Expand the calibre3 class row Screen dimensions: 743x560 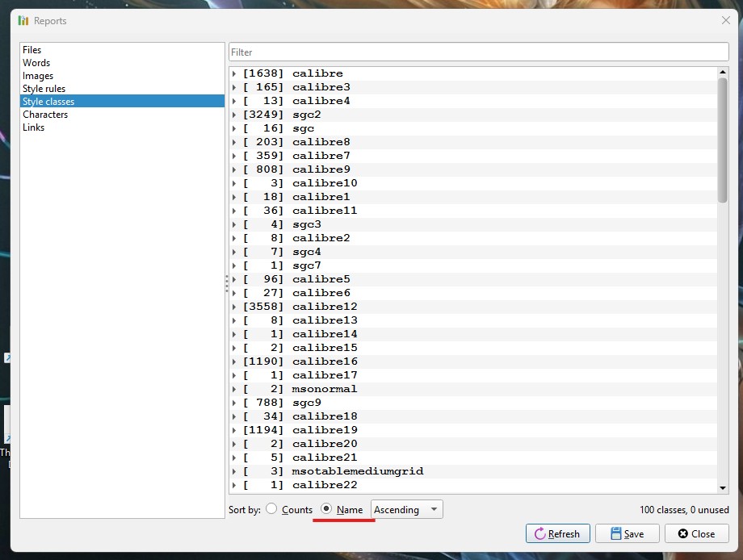[x=234, y=87]
